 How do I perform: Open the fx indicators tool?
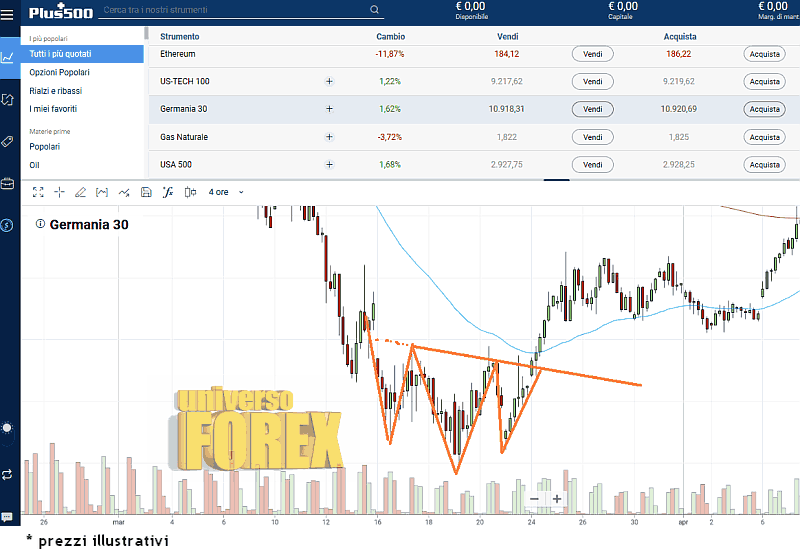tap(168, 191)
